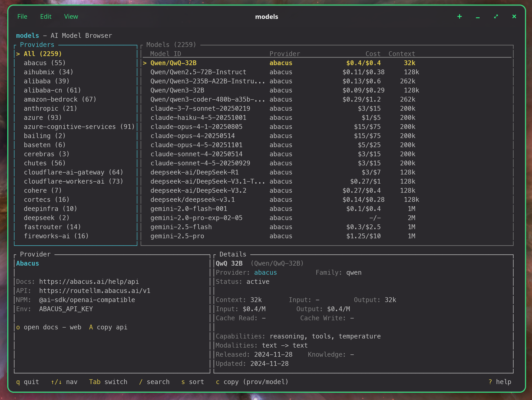This screenshot has height=400, width=532.
Task: Open the Edit menu
Action: [46, 16]
